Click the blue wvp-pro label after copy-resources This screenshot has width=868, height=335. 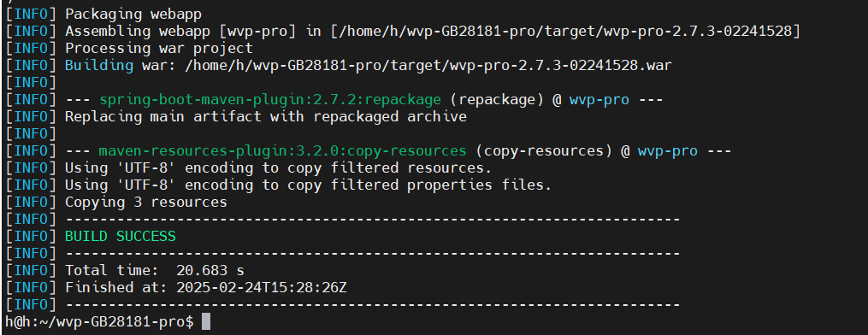point(668,151)
